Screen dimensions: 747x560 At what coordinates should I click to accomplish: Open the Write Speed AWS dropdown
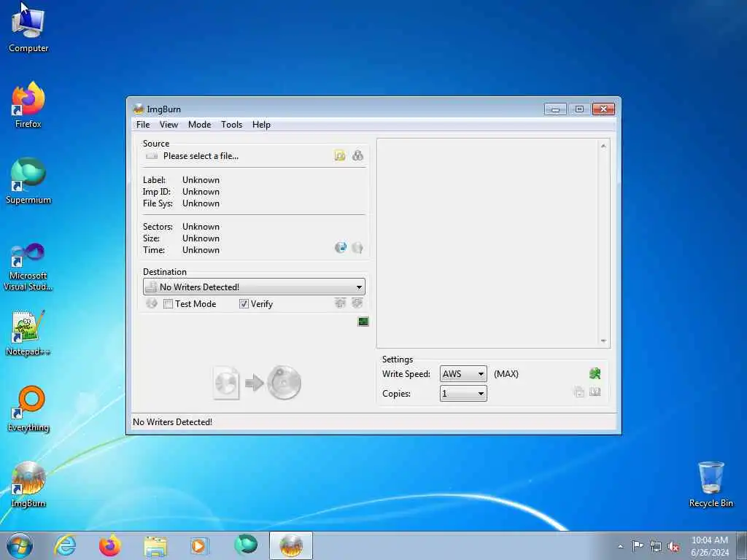click(463, 374)
